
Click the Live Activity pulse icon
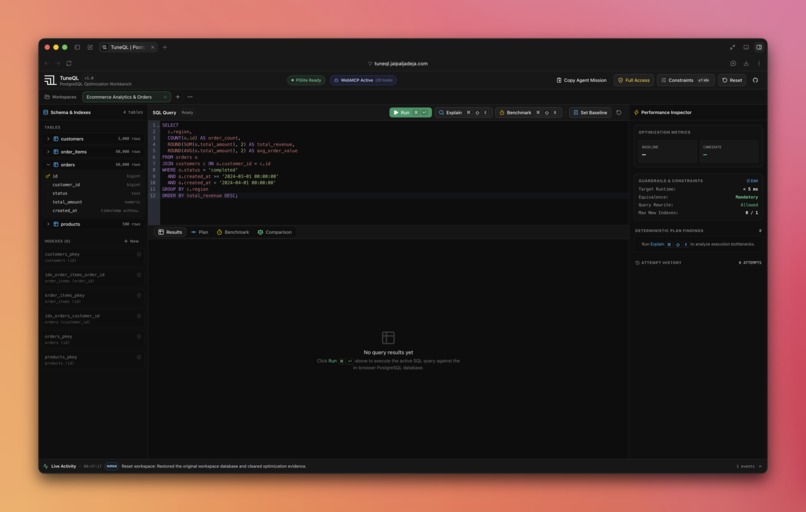point(46,466)
